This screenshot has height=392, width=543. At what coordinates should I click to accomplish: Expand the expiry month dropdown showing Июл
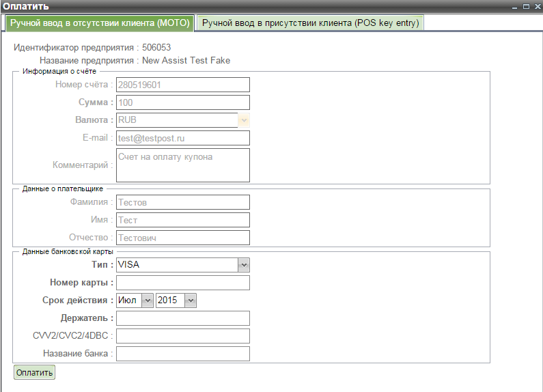coord(147,300)
